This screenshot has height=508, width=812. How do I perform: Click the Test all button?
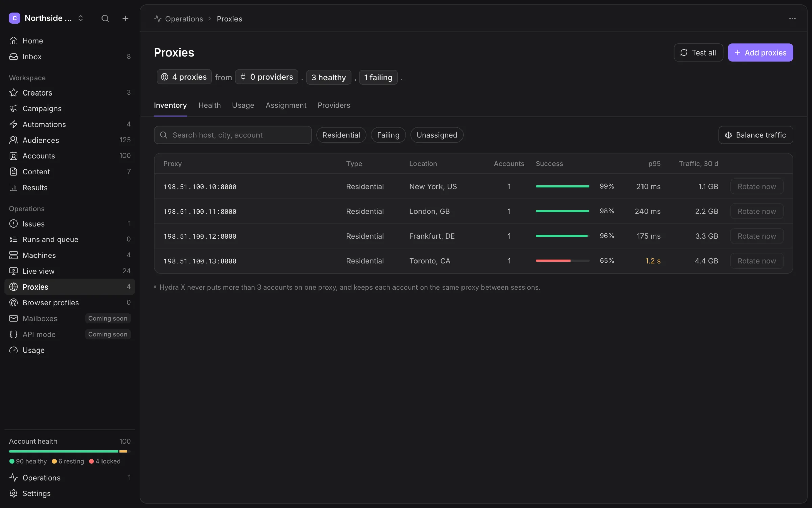(x=698, y=52)
